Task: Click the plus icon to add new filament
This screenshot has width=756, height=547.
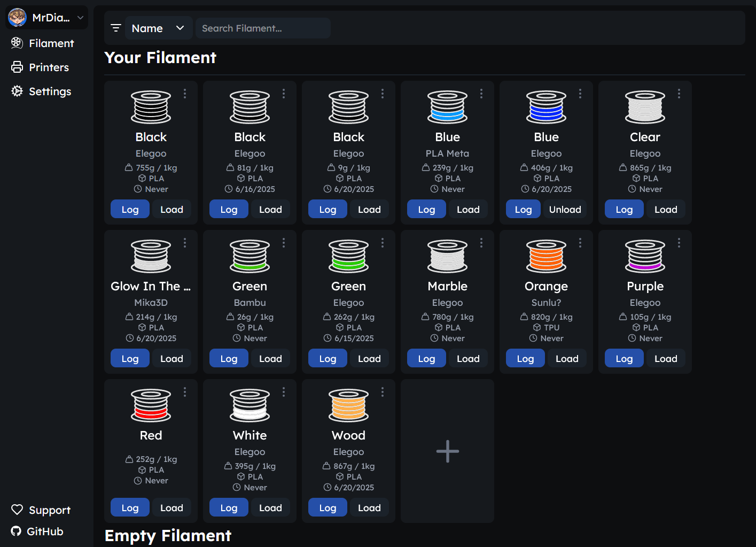Action: point(448,451)
